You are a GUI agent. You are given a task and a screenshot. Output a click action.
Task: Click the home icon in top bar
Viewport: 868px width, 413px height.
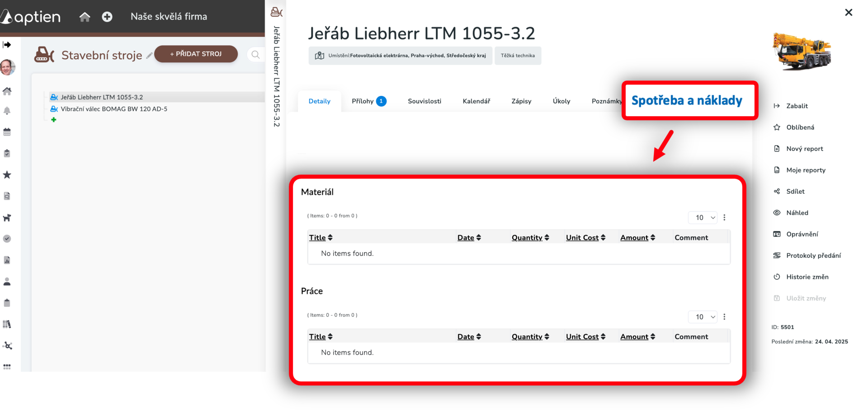point(85,17)
